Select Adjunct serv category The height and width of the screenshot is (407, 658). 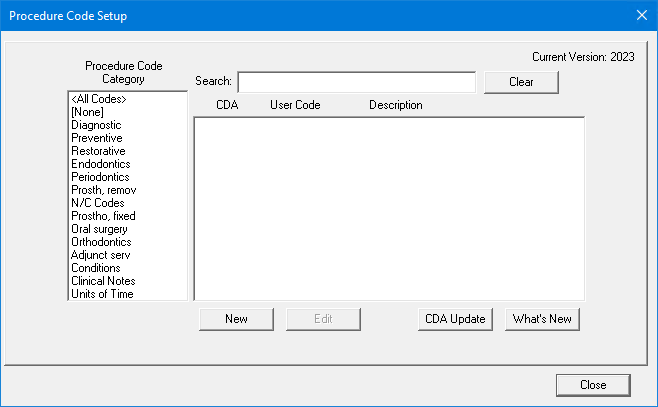(x=101, y=255)
